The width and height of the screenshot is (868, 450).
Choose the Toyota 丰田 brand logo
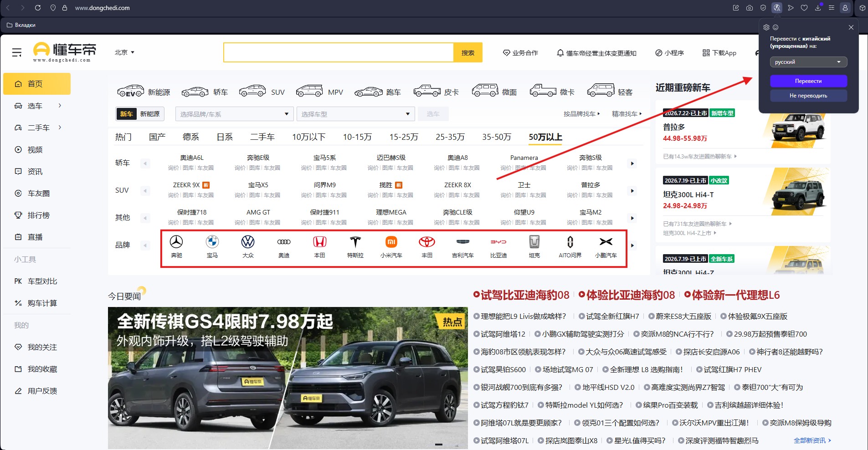tap(427, 242)
